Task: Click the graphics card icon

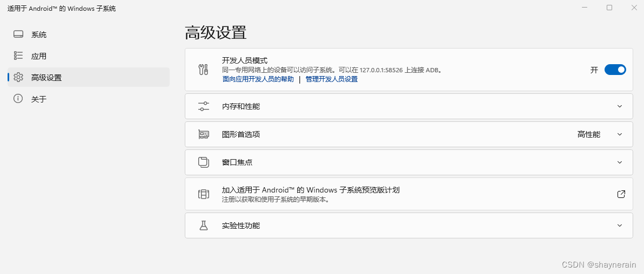Action: pyautogui.click(x=204, y=134)
